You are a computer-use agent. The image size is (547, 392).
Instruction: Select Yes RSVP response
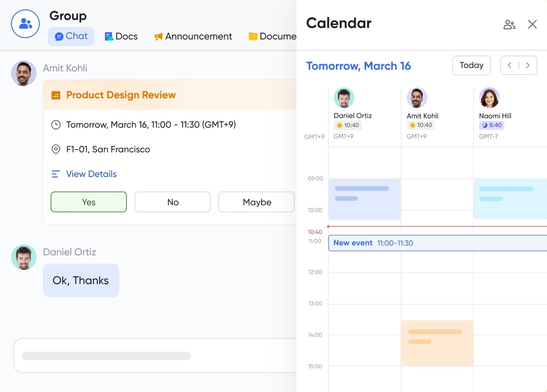[89, 202]
